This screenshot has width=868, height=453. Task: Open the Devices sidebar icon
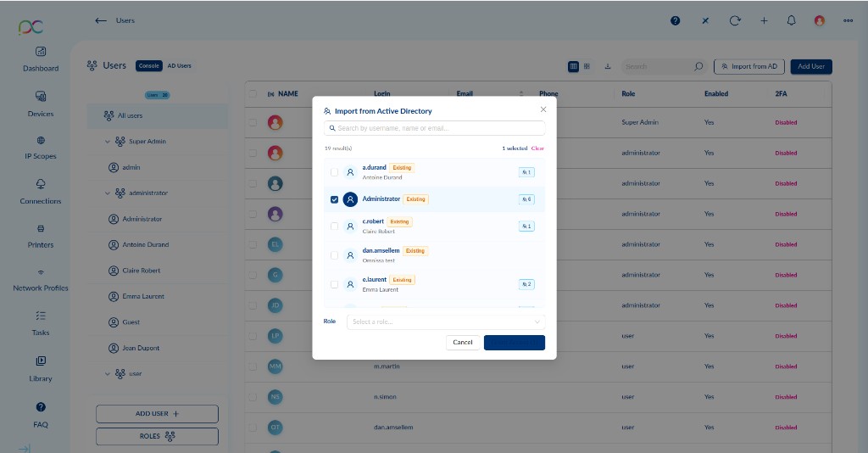pyautogui.click(x=41, y=98)
